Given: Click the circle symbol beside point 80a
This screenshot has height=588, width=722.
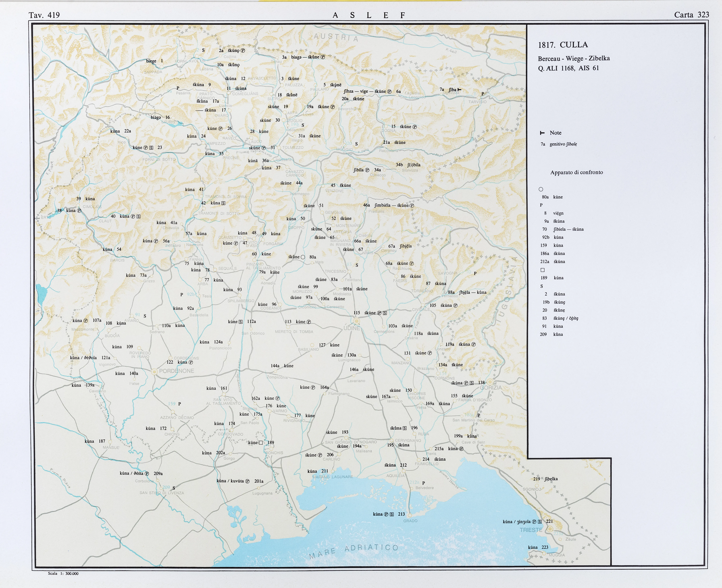Looking at the screenshot, I should (x=303, y=257).
